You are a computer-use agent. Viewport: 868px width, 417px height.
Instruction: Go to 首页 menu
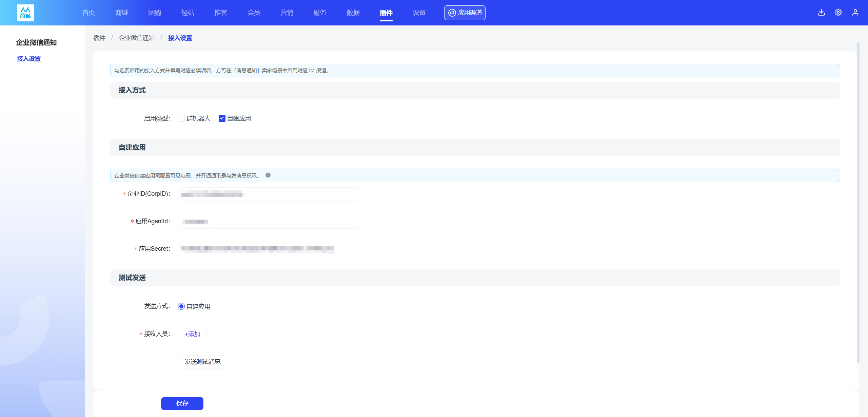pyautogui.click(x=88, y=13)
